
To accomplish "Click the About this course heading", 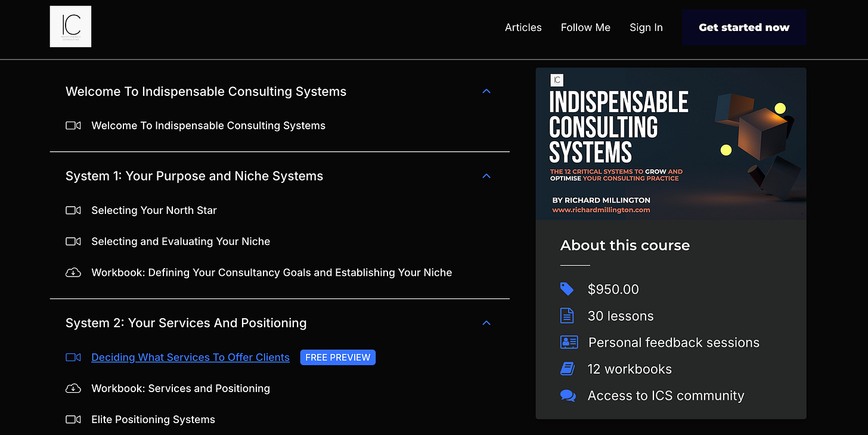I will coord(625,246).
